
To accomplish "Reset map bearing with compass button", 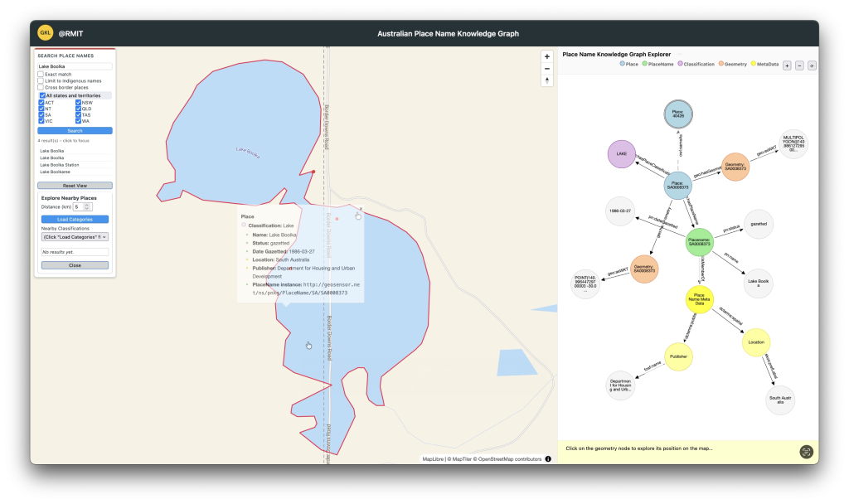I will coord(546,80).
